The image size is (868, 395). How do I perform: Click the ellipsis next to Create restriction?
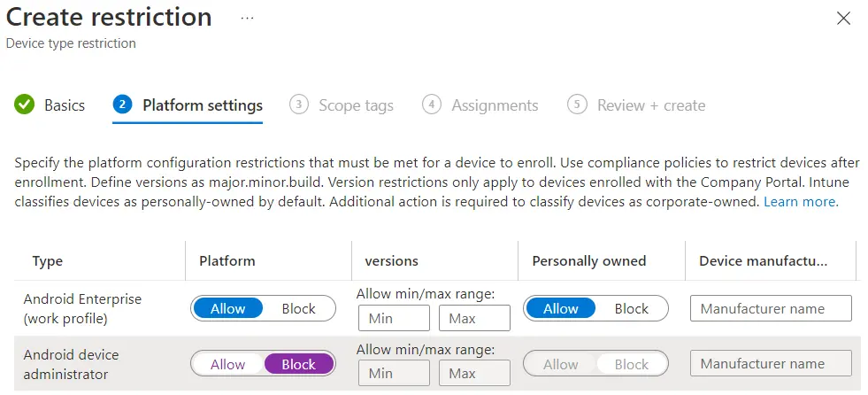click(x=247, y=18)
